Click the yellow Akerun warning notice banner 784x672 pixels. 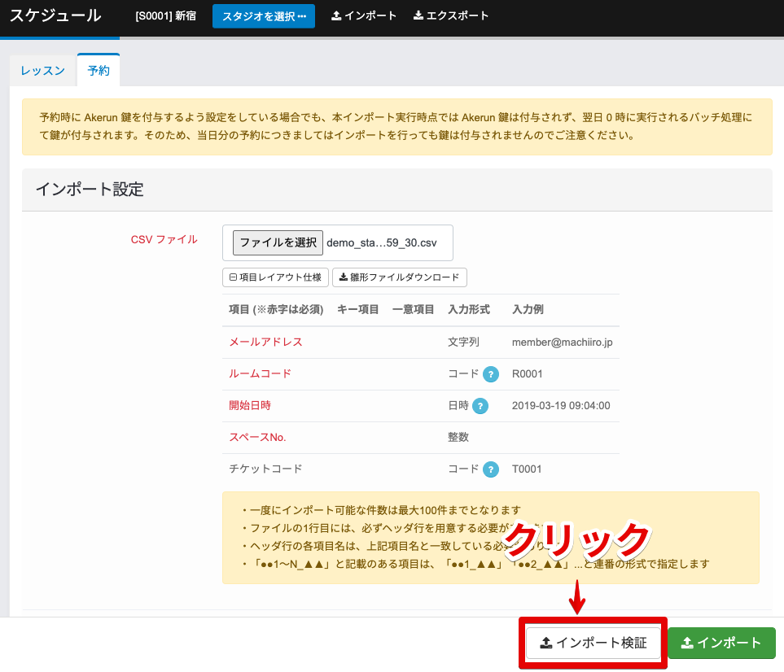[x=392, y=127]
